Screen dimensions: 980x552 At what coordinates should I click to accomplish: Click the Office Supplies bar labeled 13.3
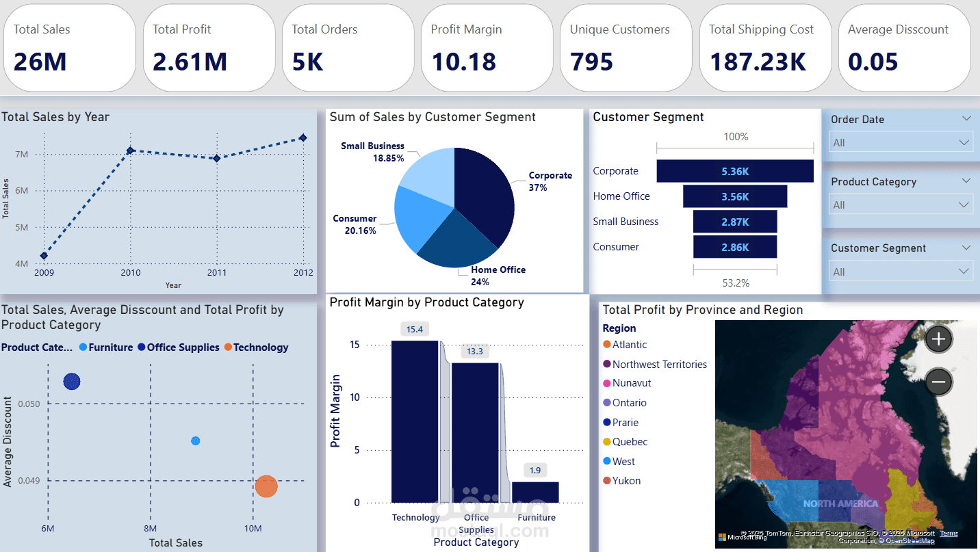coord(475,433)
